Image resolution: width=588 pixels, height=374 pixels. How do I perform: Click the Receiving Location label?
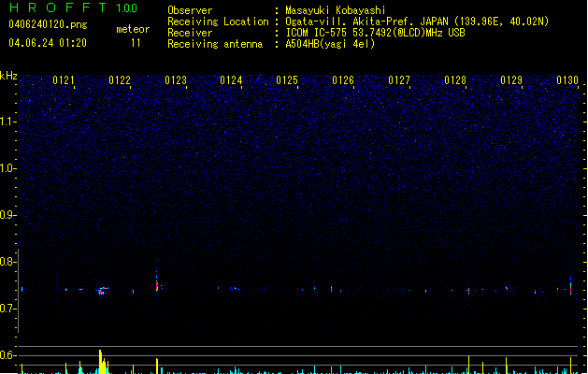point(218,22)
